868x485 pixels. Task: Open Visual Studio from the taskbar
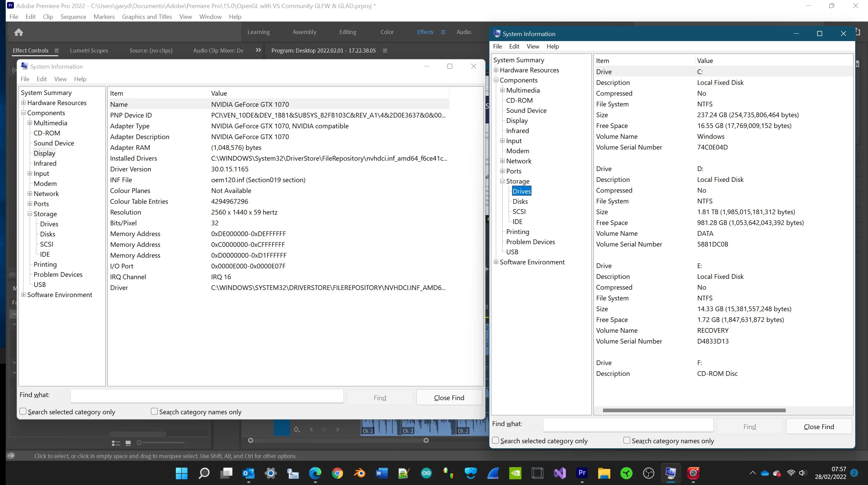tap(560, 473)
